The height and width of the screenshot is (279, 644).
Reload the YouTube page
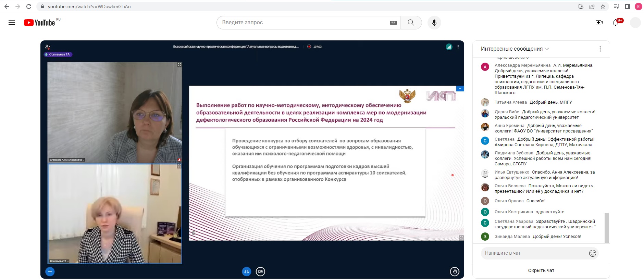click(x=29, y=7)
